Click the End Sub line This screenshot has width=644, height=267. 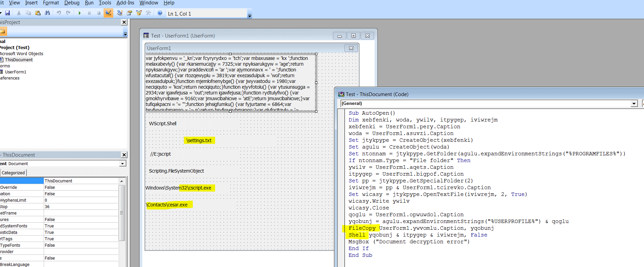(360, 255)
